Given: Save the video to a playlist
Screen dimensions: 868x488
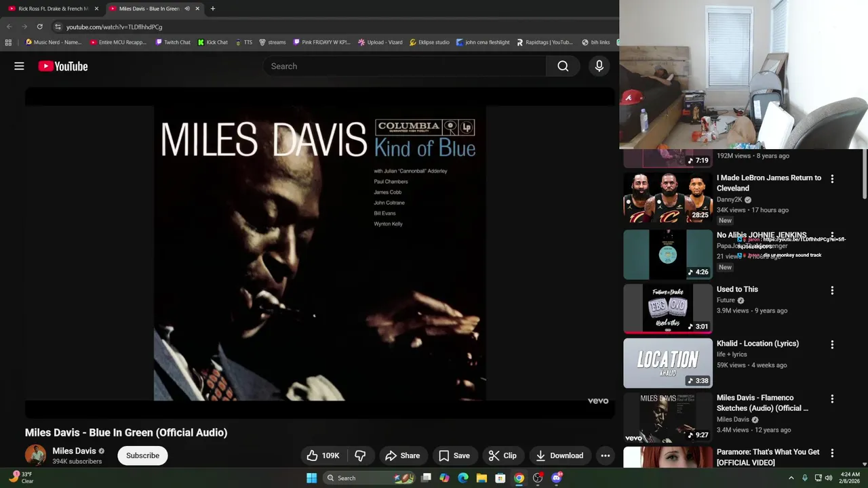Looking at the screenshot, I should pyautogui.click(x=454, y=455).
